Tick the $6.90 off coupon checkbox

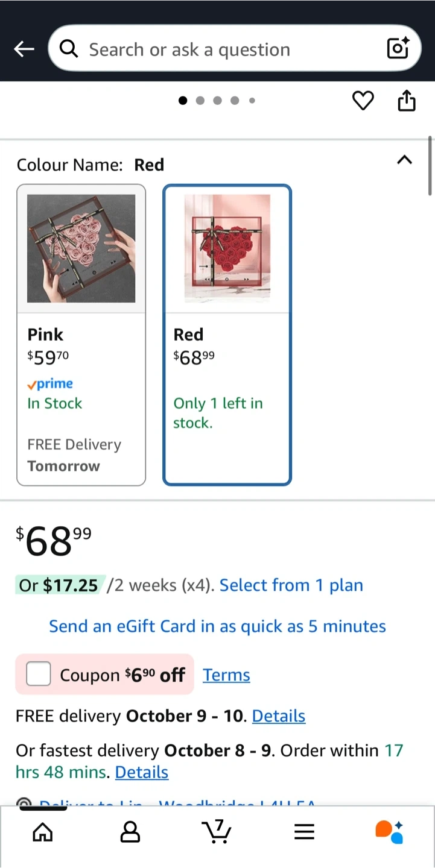pyautogui.click(x=39, y=675)
